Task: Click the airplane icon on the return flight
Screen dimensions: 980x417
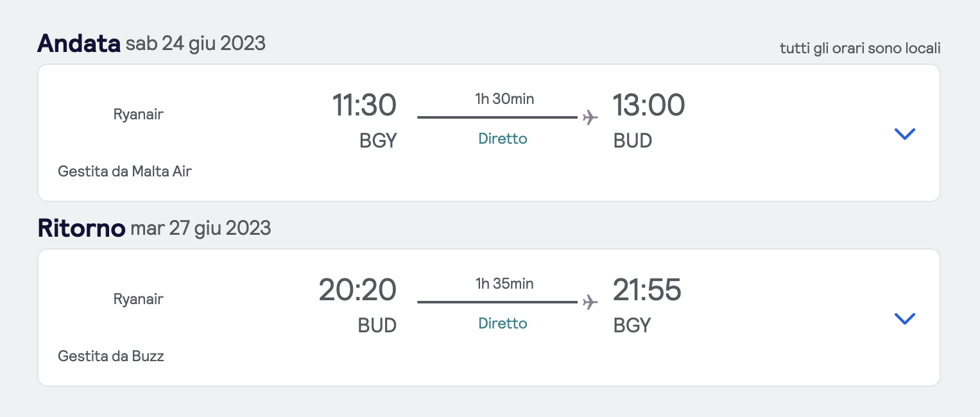Action: point(590,302)
